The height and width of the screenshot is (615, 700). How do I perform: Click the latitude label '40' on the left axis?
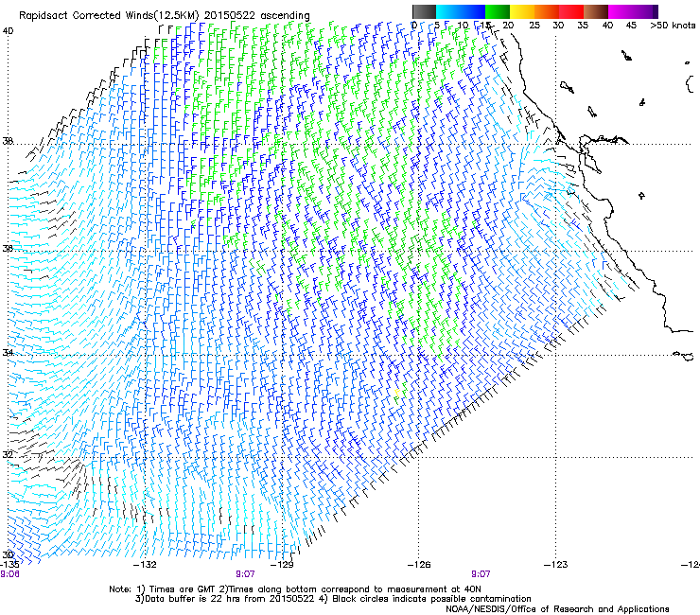tap(8, 31)
